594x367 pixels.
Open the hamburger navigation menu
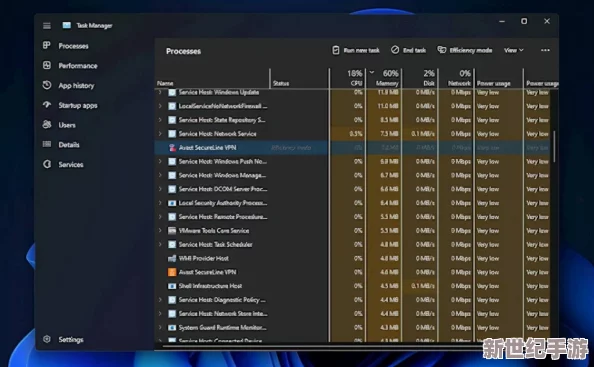point(47,25)
